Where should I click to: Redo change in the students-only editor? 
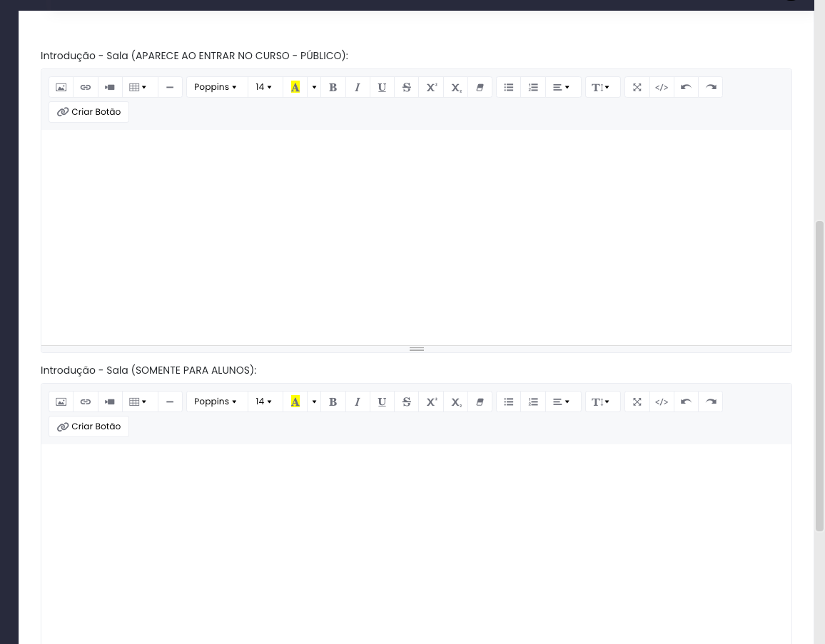click(x=711, y=402)
